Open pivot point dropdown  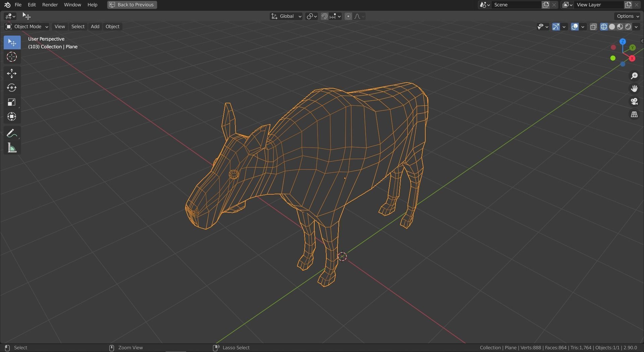click(x=312, y=16)
